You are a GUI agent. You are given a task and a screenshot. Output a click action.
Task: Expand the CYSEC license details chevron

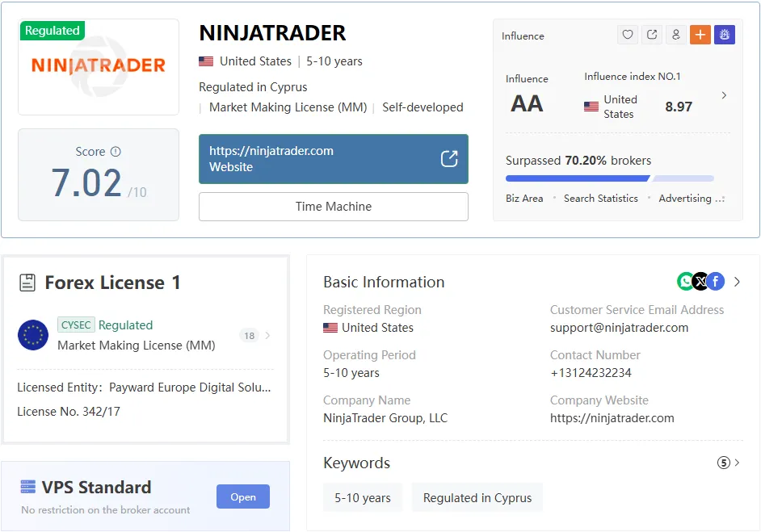268,335
